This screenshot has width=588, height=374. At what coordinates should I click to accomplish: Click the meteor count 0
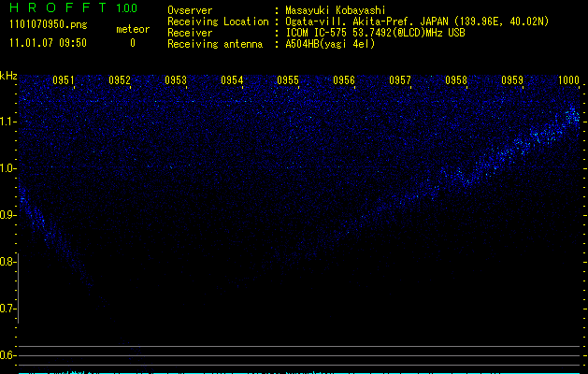click(133, 43)
